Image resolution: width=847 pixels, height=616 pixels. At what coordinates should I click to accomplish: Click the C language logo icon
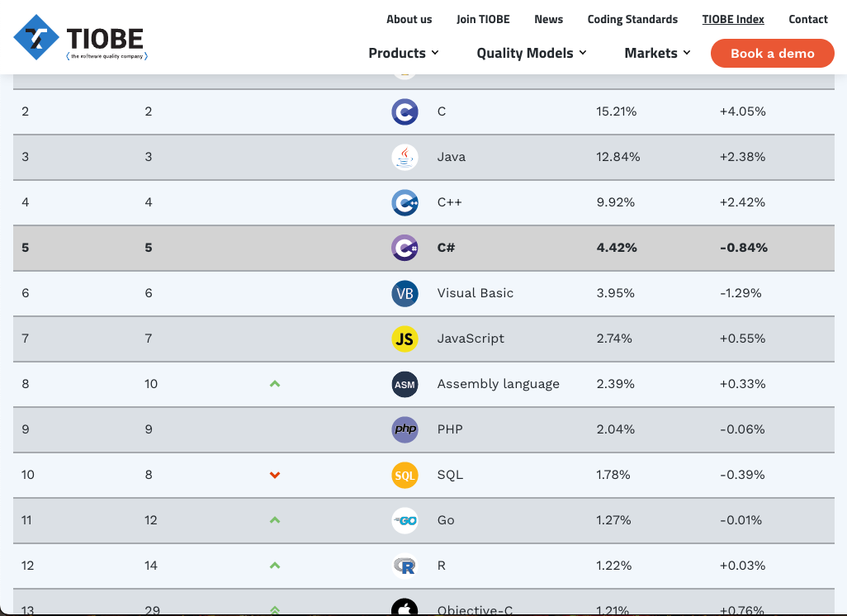pos(405,111)
